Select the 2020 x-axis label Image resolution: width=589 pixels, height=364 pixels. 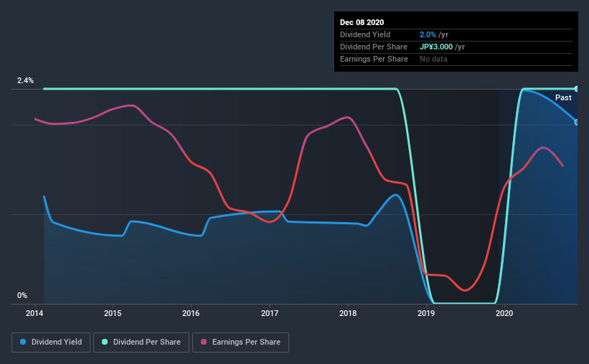(x=504, y=313)
